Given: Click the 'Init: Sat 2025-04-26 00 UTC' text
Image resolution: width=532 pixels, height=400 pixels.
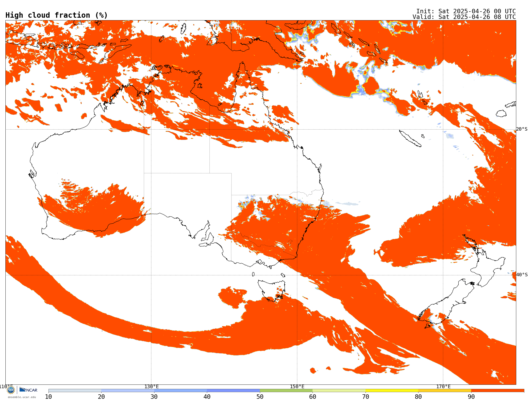Looking at the screenshot, I should click(466, 11).
